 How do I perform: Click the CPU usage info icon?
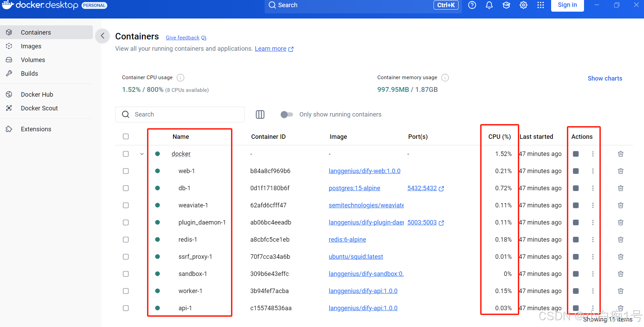180,77
